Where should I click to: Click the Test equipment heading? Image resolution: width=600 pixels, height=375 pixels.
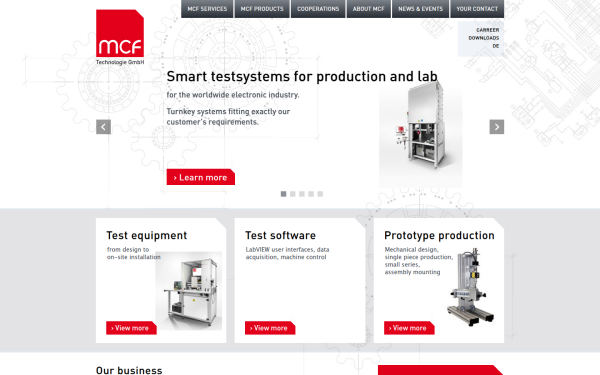(147, 235)
